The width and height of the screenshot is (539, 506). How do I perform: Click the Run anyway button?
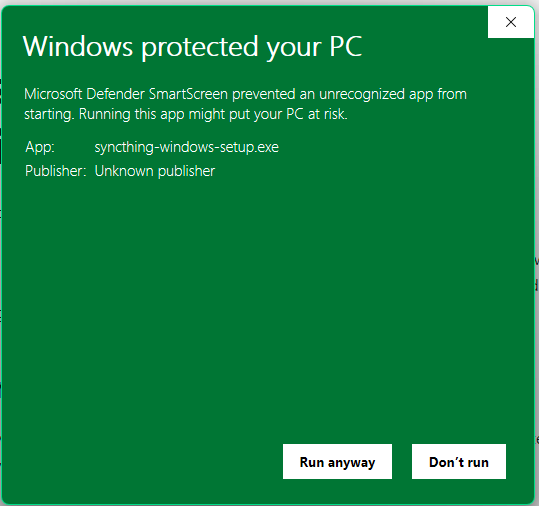tap(337, 461)
